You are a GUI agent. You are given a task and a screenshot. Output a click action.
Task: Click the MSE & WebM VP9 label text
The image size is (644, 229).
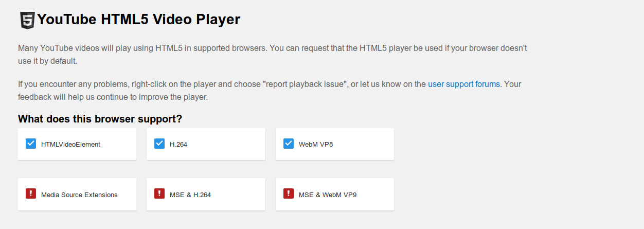(328, 195)
